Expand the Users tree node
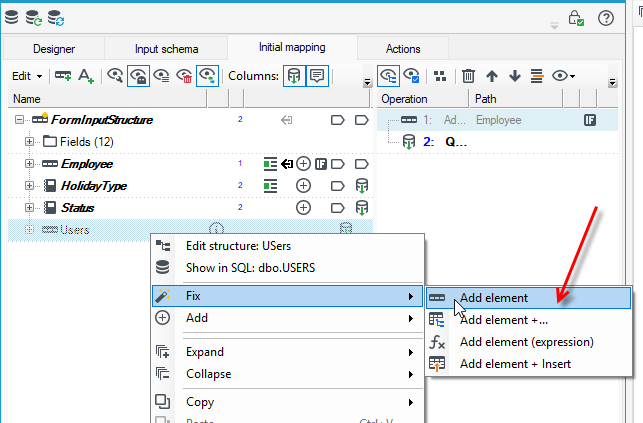Screen dimensions: 643x423 (x=29, y=230)
